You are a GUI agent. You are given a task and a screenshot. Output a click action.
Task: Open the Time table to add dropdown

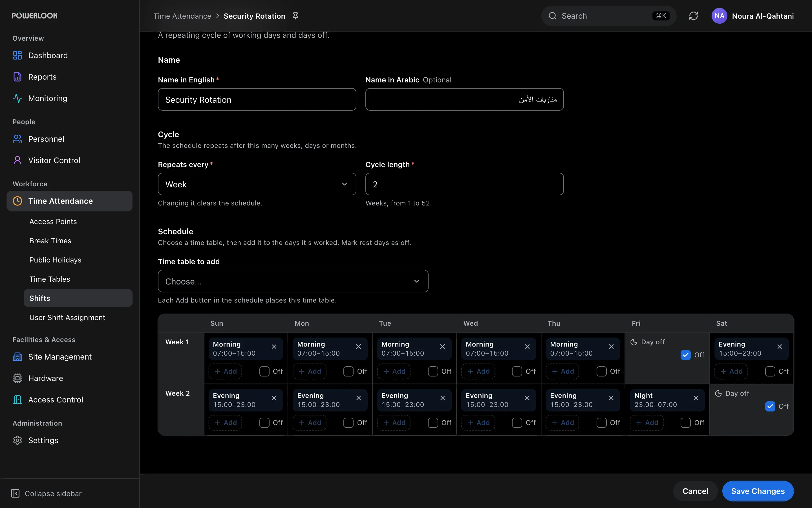pos(293,281)
